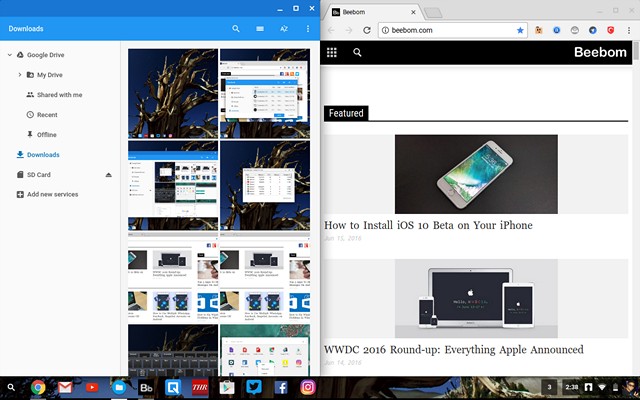
Task: Open the Files app from shelf
Action: pyautogui.click(x=119, y=387)
